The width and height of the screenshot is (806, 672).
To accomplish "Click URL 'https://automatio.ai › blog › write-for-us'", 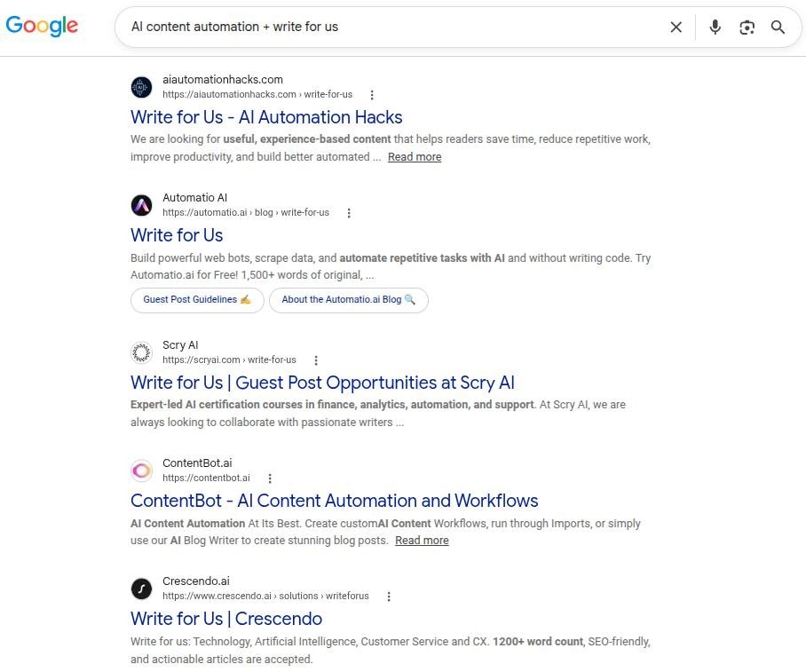I will click(x=246, y=213).
